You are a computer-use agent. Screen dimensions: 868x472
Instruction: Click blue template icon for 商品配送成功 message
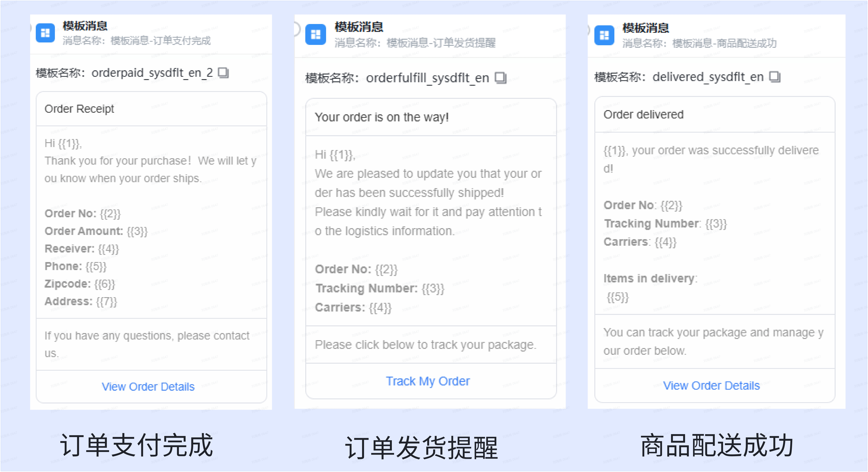(604, 35)
